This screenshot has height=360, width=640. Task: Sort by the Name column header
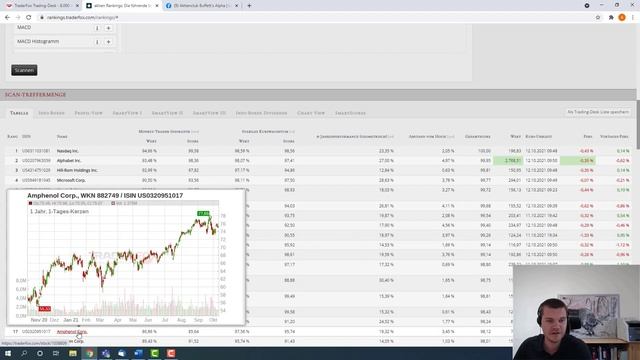[x=62, y=136]
